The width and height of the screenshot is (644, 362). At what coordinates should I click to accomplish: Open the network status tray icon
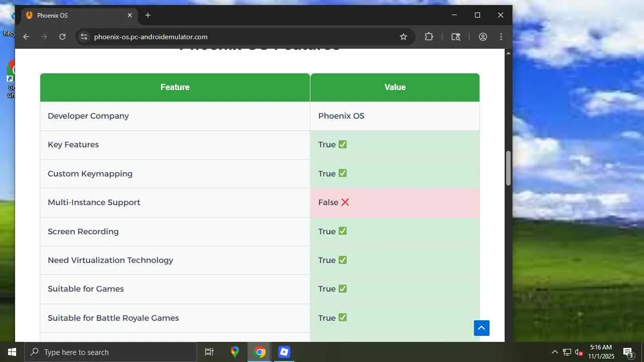(x=567, y=352)
